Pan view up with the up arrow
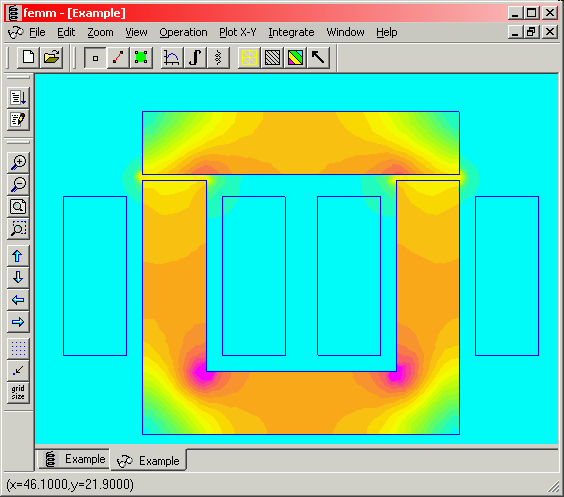Viewport: 564px width, 497px height. 18,256
